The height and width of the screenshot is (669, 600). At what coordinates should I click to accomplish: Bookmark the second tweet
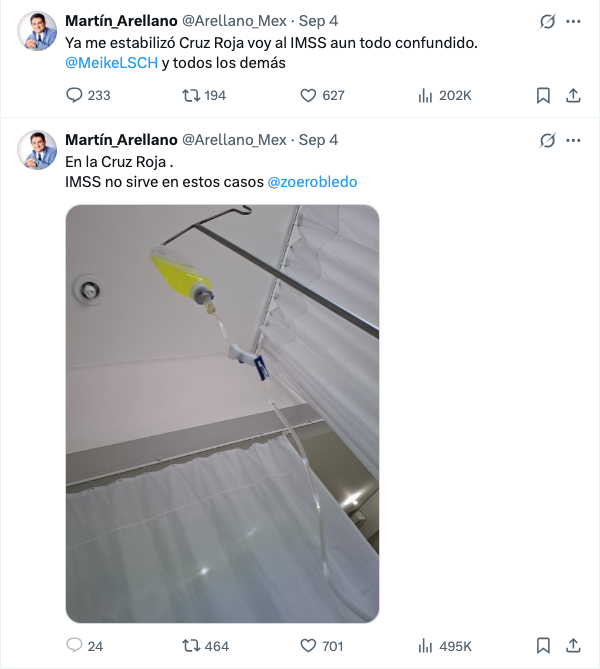pos(543,646)
